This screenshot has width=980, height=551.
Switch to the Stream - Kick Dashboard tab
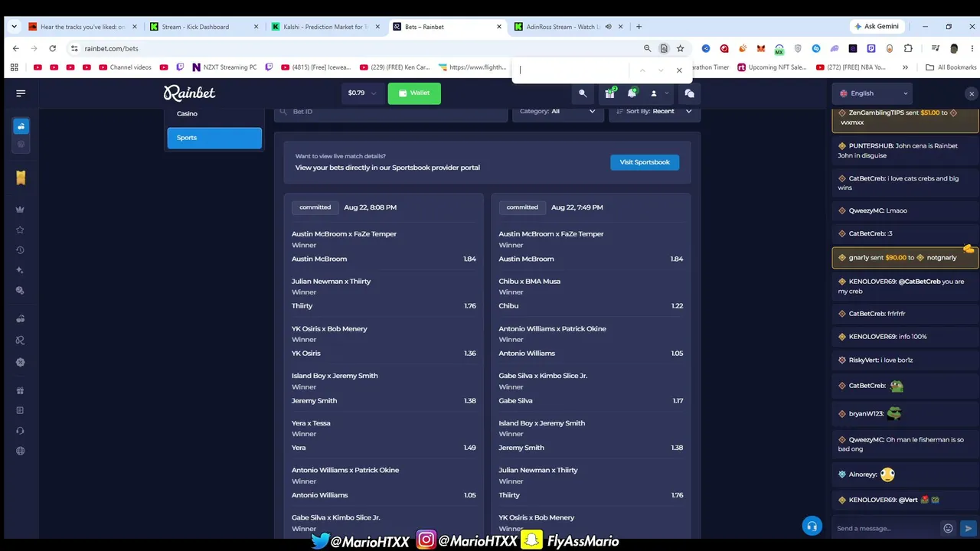(x=203, y=27)
